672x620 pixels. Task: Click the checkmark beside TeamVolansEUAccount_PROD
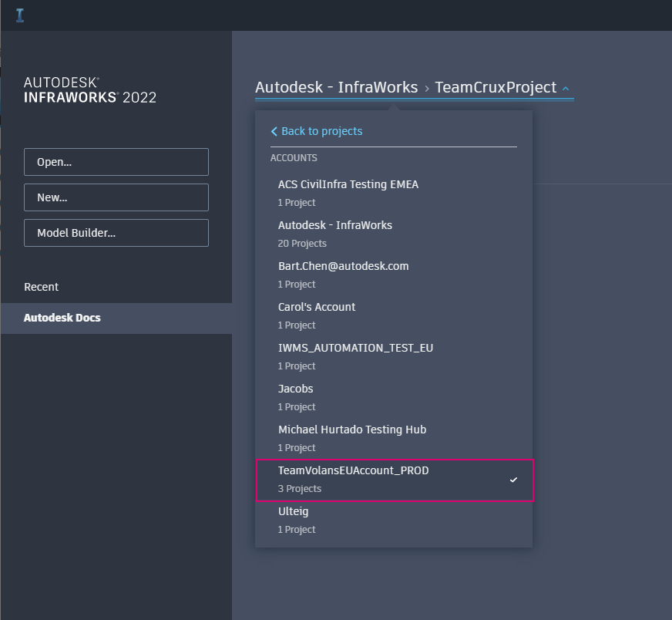(x=513, y=480)
